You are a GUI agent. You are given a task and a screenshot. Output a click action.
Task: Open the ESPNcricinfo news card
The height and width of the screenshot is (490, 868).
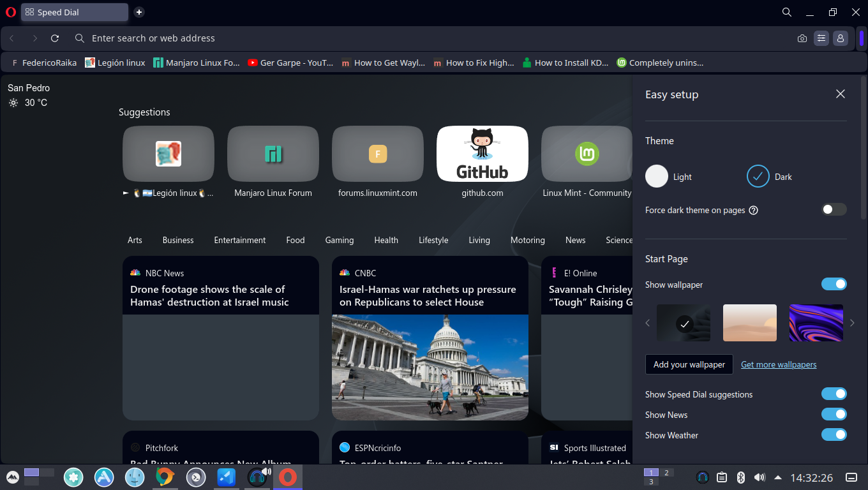click(430, 448)
